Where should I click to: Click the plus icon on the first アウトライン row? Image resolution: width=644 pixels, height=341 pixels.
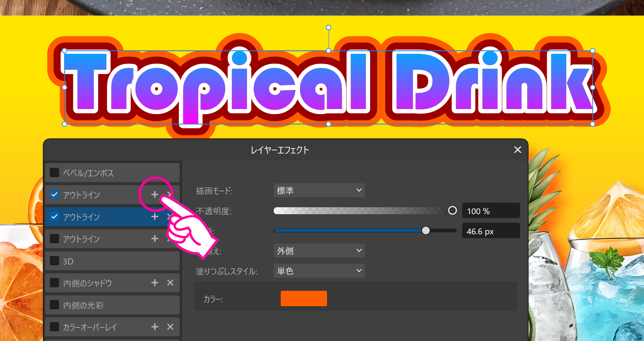[x=155, y=194]
